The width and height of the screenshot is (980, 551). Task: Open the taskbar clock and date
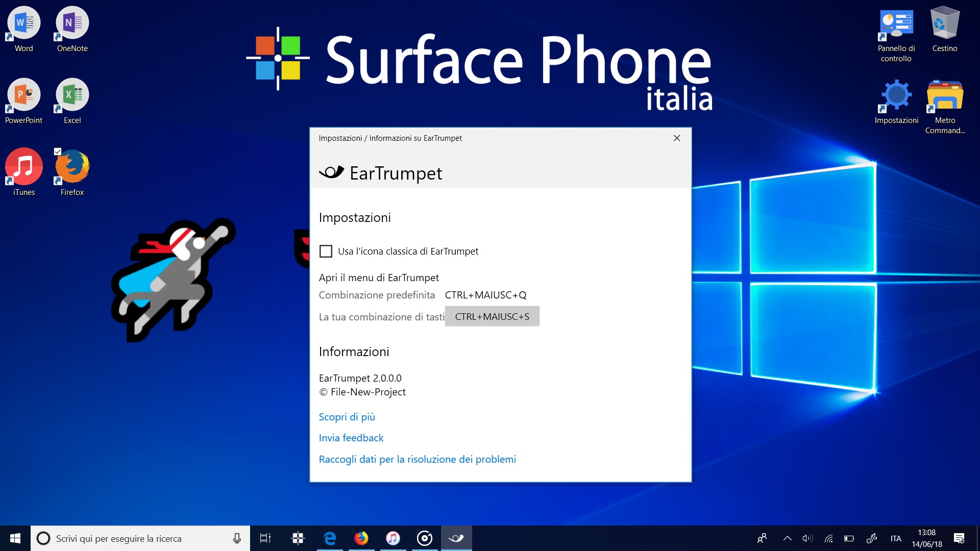[927, 538]
